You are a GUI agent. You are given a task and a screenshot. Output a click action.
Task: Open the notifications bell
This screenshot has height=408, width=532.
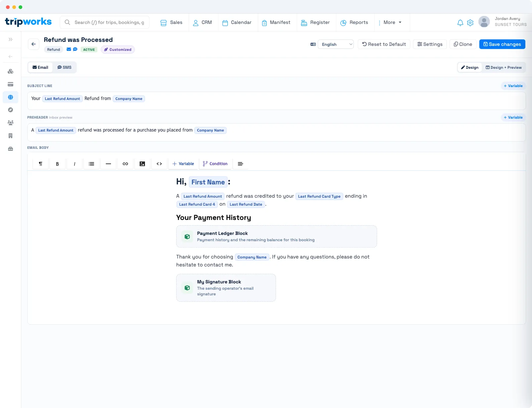tap(460, 23)
